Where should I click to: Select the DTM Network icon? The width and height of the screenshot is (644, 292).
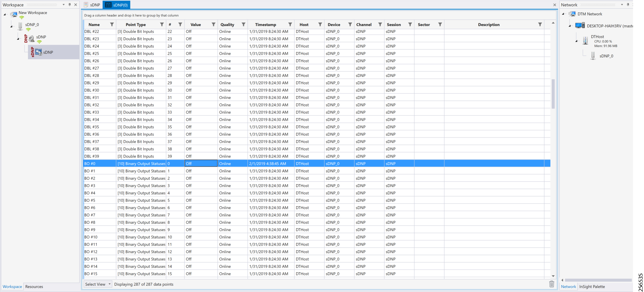tap(572, 14)
